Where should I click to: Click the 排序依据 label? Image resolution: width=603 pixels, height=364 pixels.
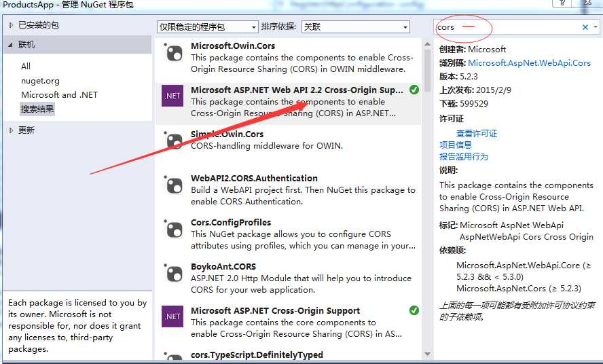(278, 26)
